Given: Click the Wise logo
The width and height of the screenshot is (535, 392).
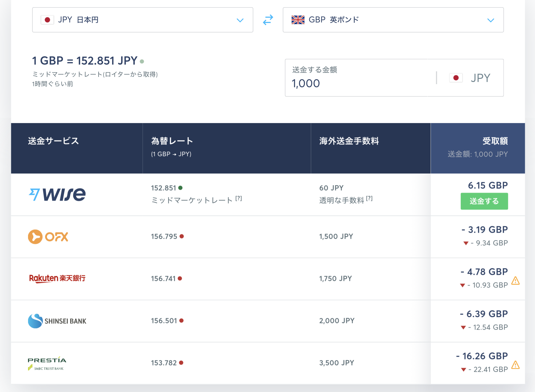Looking at the screenshot, I should pos(57,194).
